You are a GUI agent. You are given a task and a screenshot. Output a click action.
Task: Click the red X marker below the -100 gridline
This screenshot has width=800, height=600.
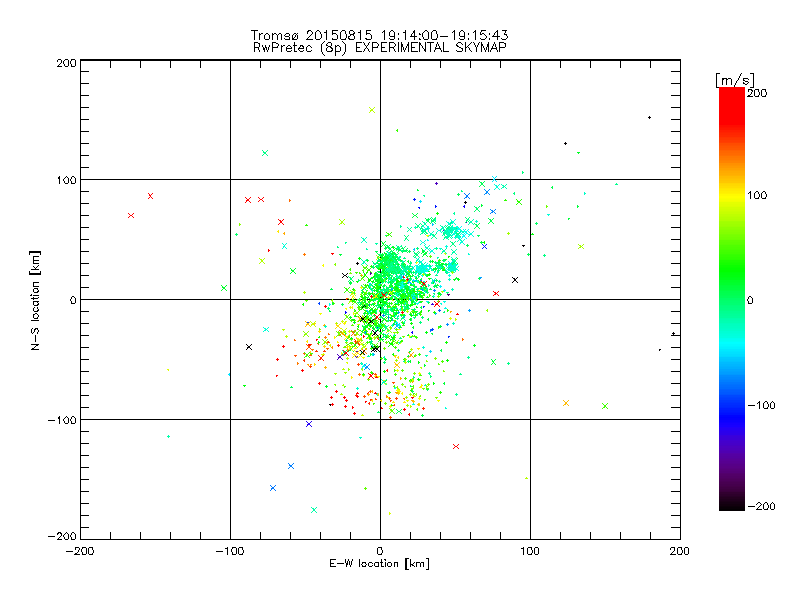(x=456, y=446)
